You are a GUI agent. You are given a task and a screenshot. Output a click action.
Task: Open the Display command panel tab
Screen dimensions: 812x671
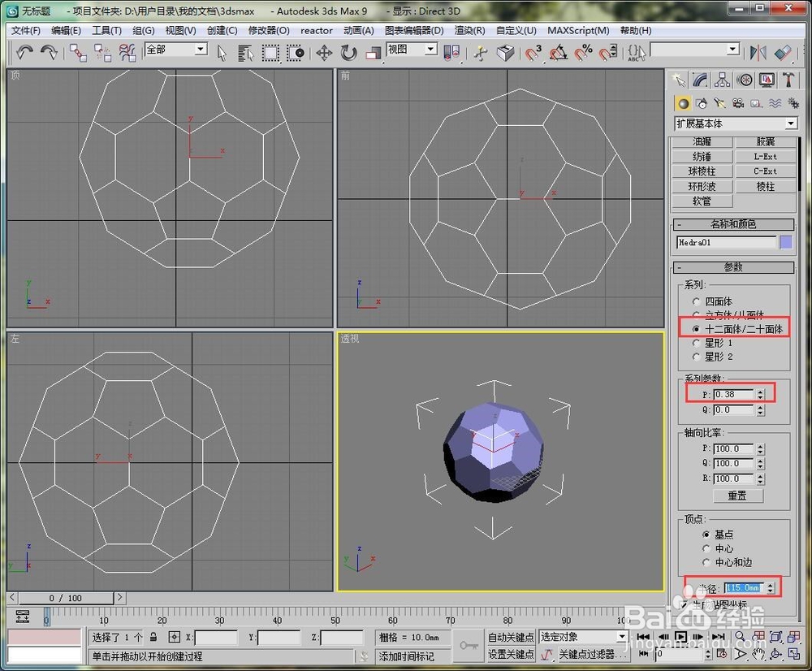tap(767, 80)
